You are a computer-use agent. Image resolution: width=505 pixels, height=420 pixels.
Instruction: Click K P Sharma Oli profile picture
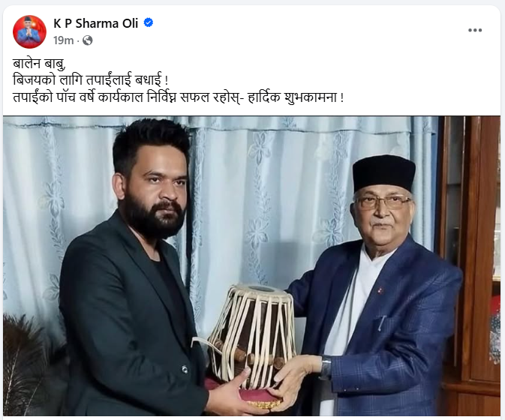click(29, 31)
